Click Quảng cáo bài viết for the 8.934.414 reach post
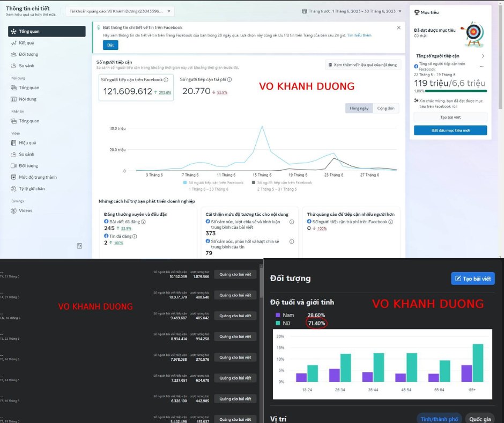This screenshot has height=423, width=504. click(235, 337)
